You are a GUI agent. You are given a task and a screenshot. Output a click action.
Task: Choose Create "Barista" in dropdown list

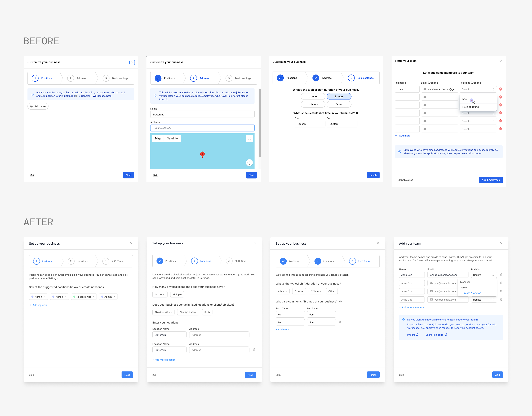coord(470,293)
